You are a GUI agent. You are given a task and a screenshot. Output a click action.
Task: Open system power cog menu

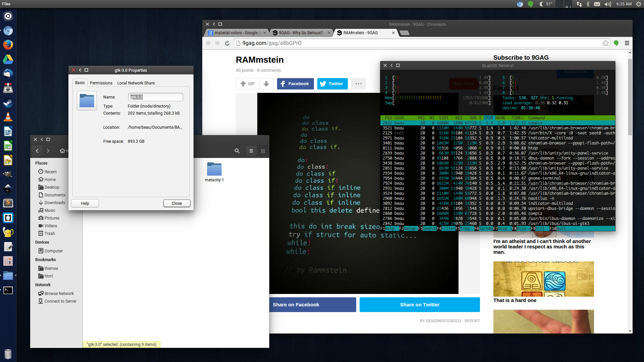tap(639, 4)
